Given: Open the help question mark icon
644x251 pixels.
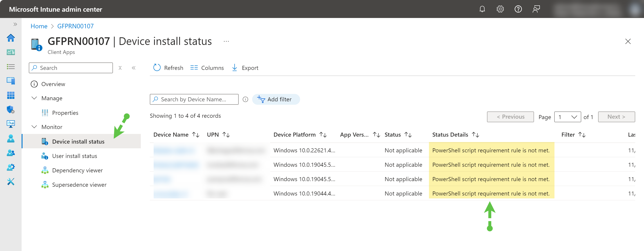Looking at the screenshot, I should tap(518, 9).
